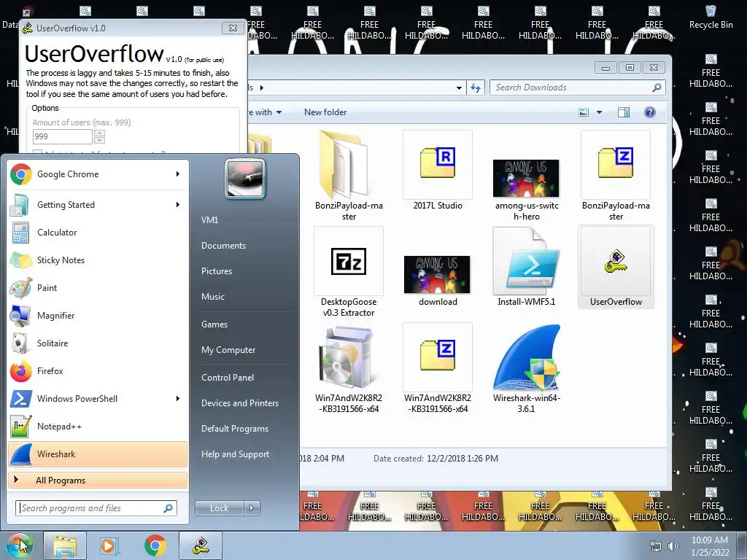Open the Recycle Bin on desktop
The width and height of the screenshot is (747, 560).
[711, 17]
